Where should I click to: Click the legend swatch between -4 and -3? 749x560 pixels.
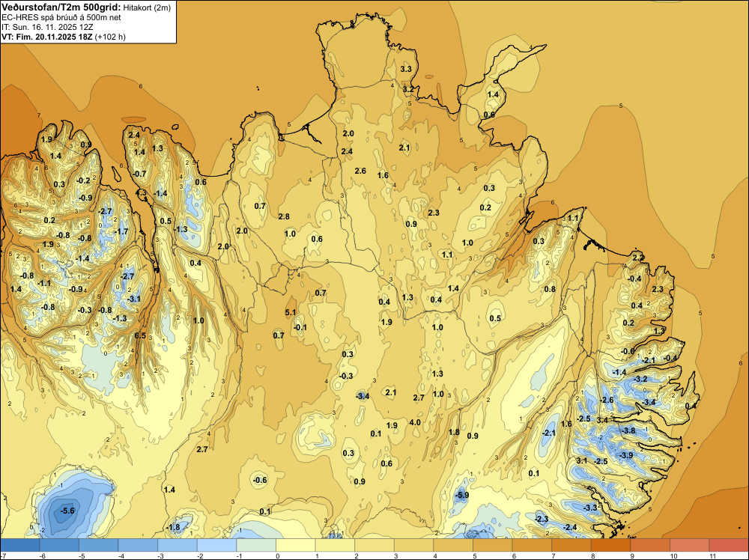pyautogui.click(x=138, y=545)
